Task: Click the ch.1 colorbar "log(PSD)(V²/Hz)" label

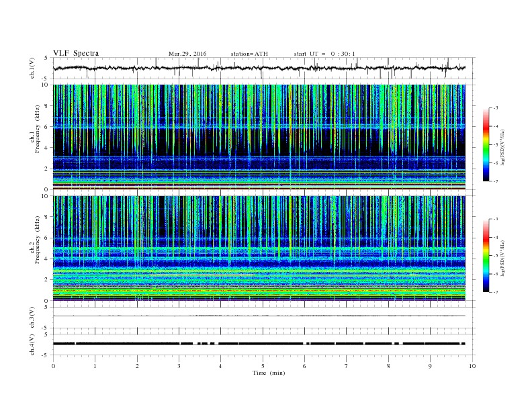Action: click(502, 147)
